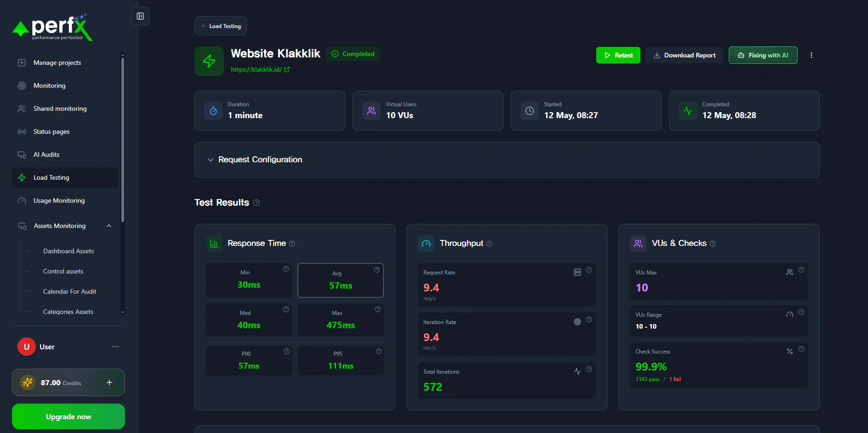This screenshot has height=433, width=868.
Task: Click the Response Time chart icon
Action: [214, 244]
